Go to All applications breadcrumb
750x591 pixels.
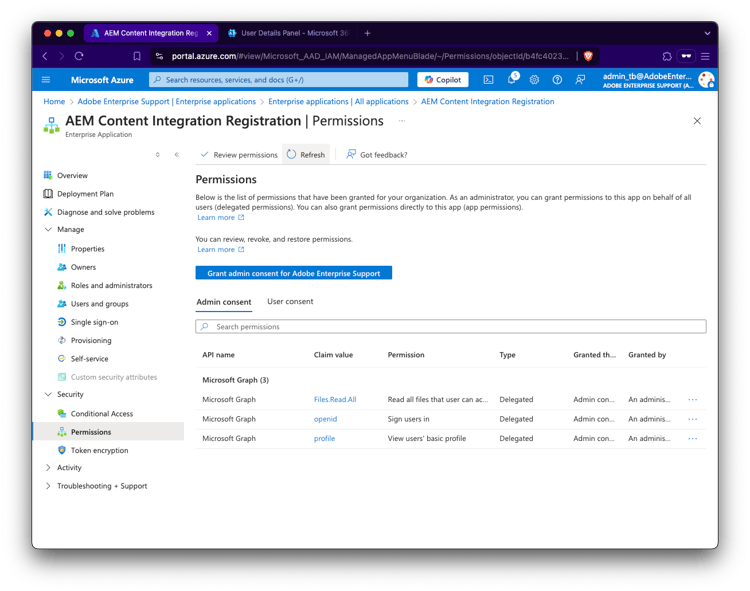[338, 101]
